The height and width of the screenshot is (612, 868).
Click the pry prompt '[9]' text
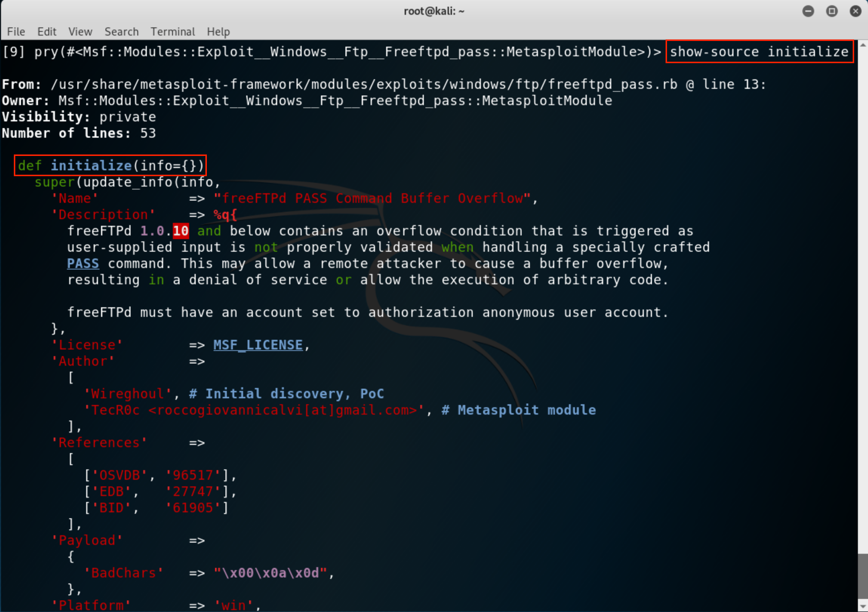(x=14, y=51)
